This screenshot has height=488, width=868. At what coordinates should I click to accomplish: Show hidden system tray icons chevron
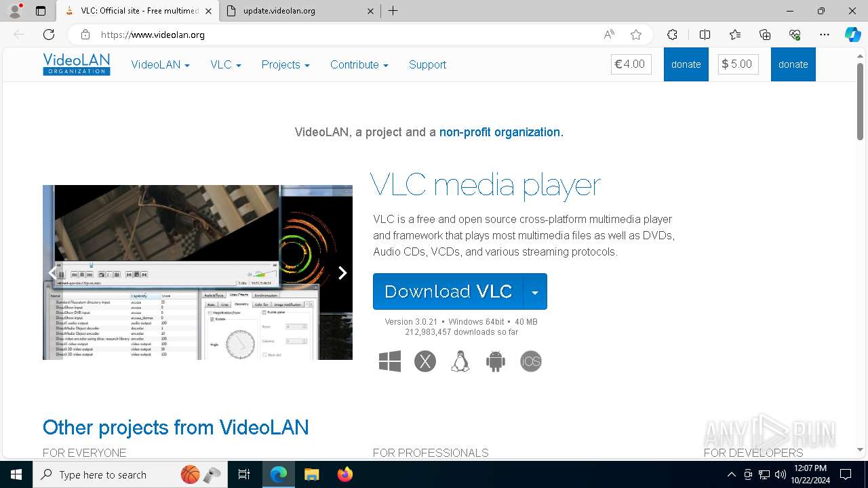tap(731, 474)
